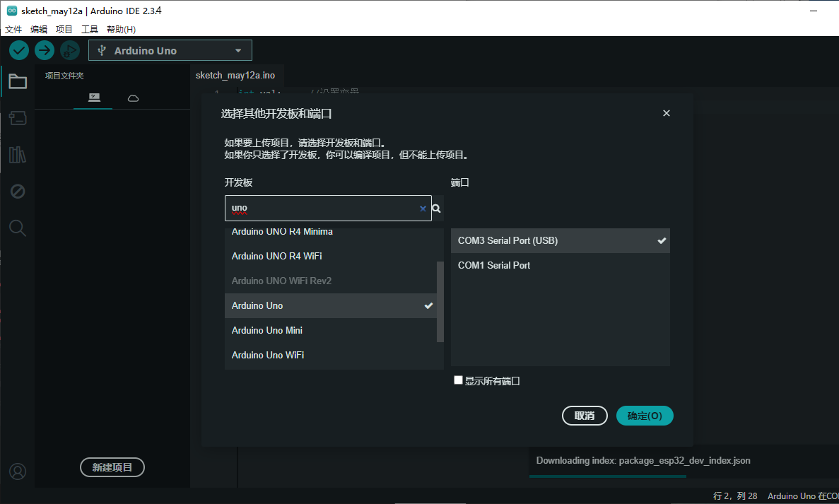Confirm with the 确定(O) button

[x=645, y=416]
